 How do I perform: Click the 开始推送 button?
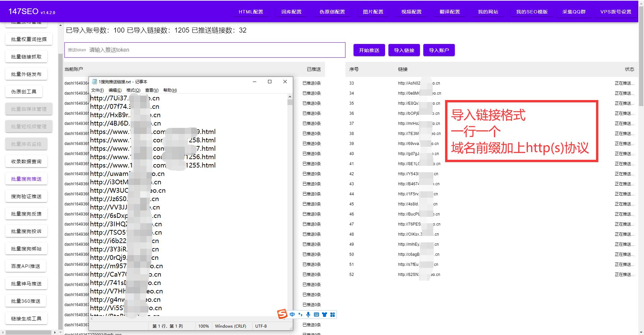coord(369,50)
